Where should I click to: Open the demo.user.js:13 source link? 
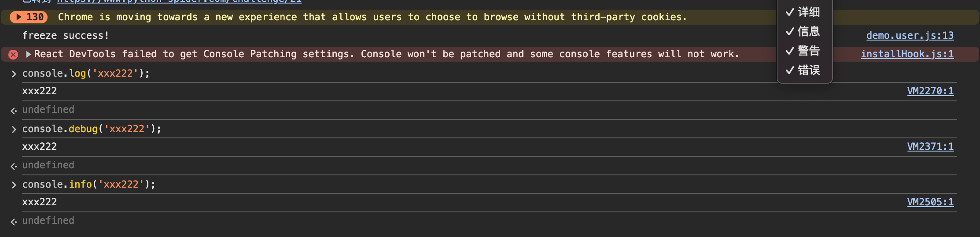pos(910,36)
